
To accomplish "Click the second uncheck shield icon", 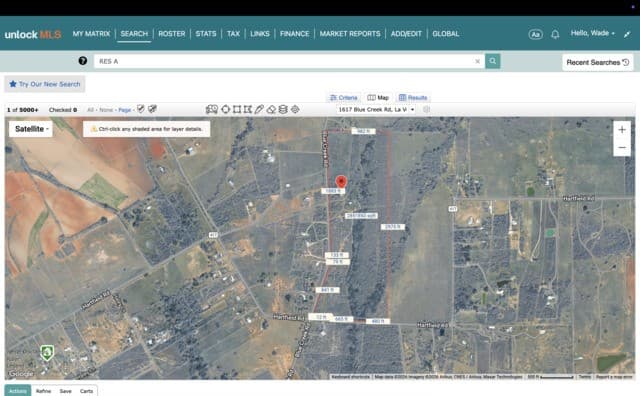I will [152, 109].
